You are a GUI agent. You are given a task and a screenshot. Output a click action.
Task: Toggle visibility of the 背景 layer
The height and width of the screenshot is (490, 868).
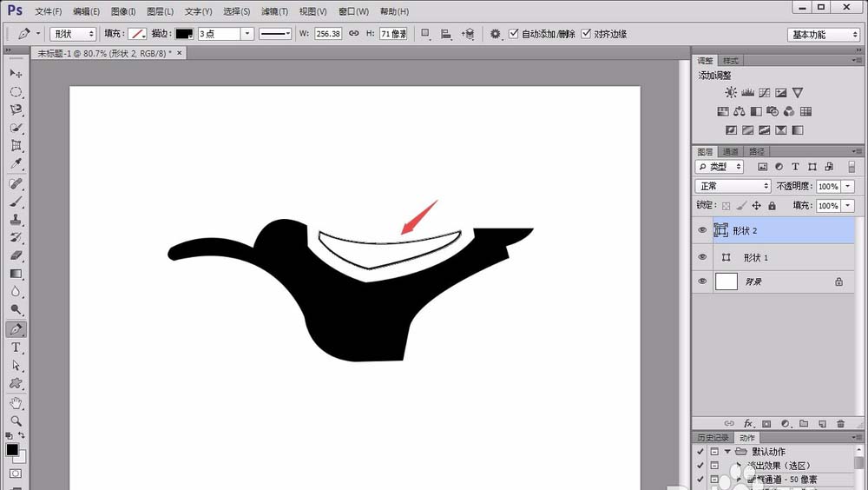(x=702, y=281)
